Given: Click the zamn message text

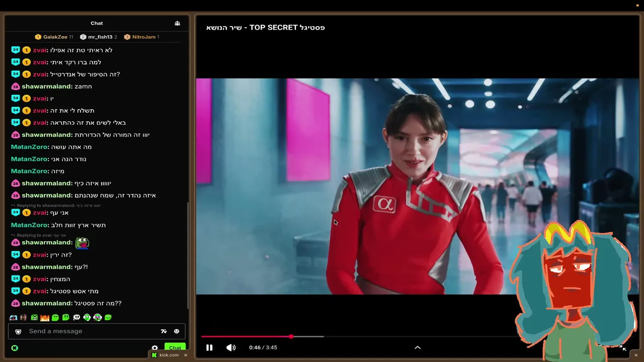Looking at the screenshot, I should (83, 86).
